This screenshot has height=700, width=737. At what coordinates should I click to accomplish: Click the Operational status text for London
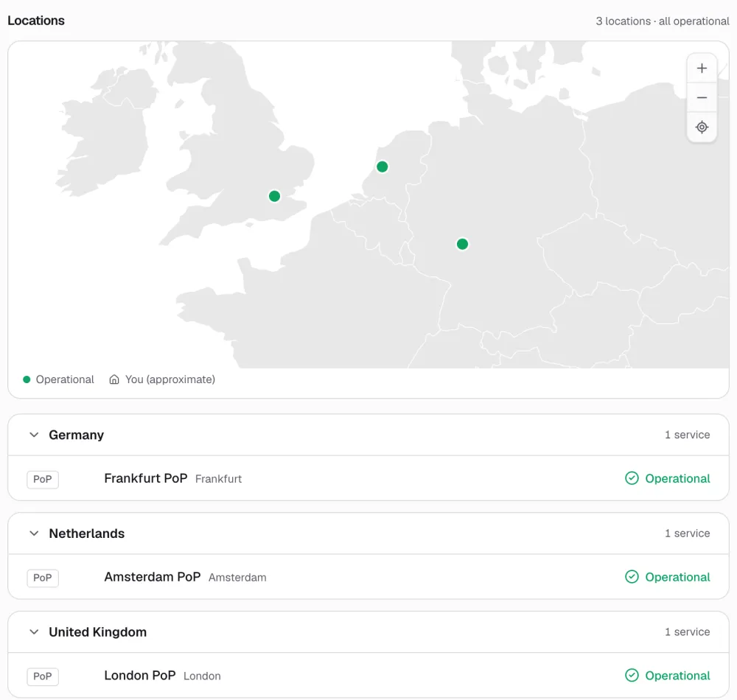click(677, 676)
